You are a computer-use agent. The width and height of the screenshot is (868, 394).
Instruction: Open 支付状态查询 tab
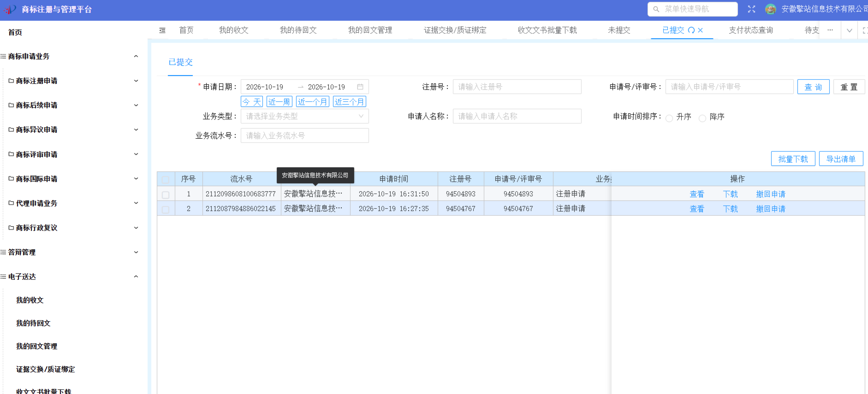[x=751, y=30]
